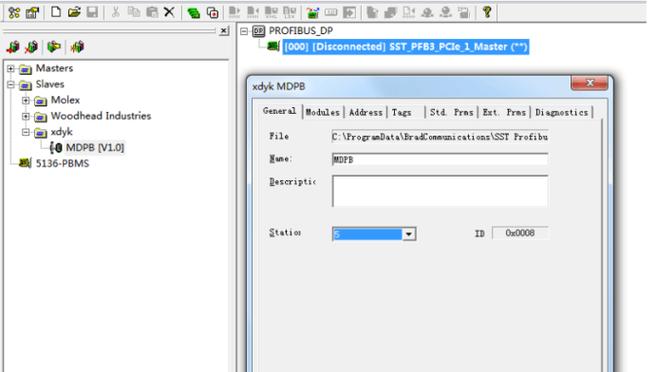657x372 pixels.
Task: Select the Woodhead Industries folder label
Action: coord(101,116)
